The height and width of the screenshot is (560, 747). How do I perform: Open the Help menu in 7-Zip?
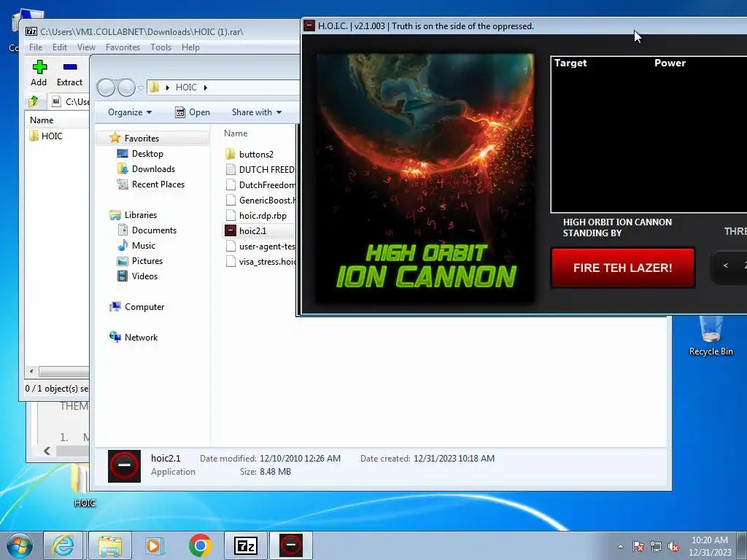click(x=190, y=47)
